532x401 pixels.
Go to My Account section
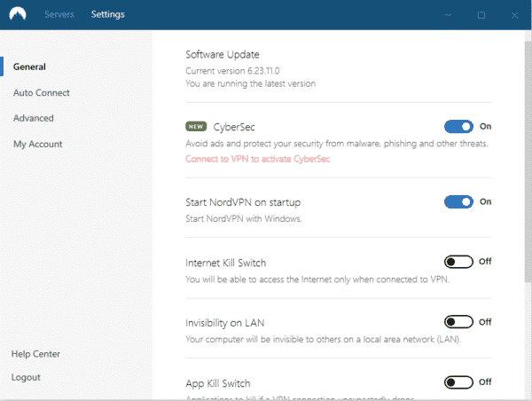(37, 144)
